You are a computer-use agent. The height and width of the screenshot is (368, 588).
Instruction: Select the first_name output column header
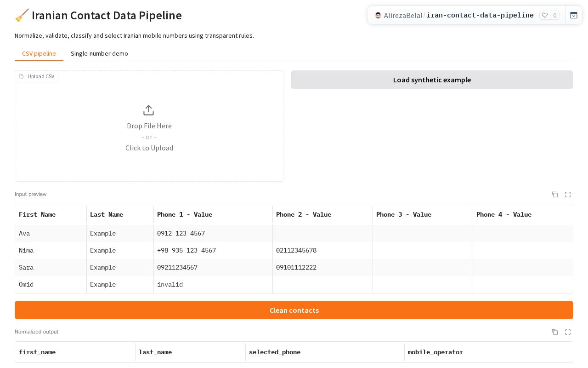75,352
